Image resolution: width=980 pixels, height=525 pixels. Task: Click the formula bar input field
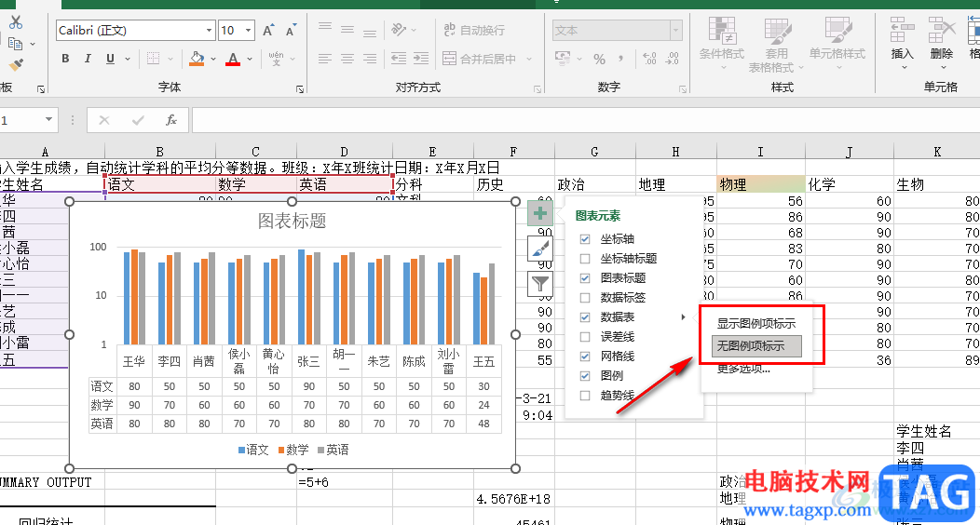point(586,120)
